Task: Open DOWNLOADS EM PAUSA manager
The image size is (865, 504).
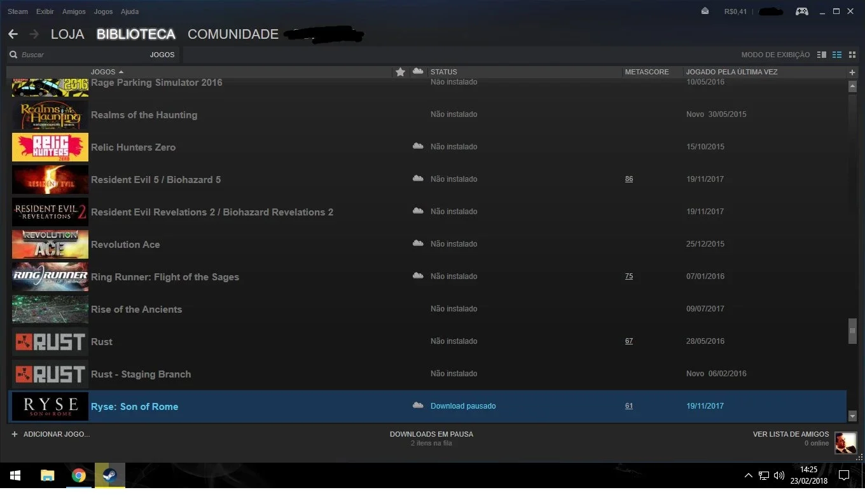Action: (431, 434)
